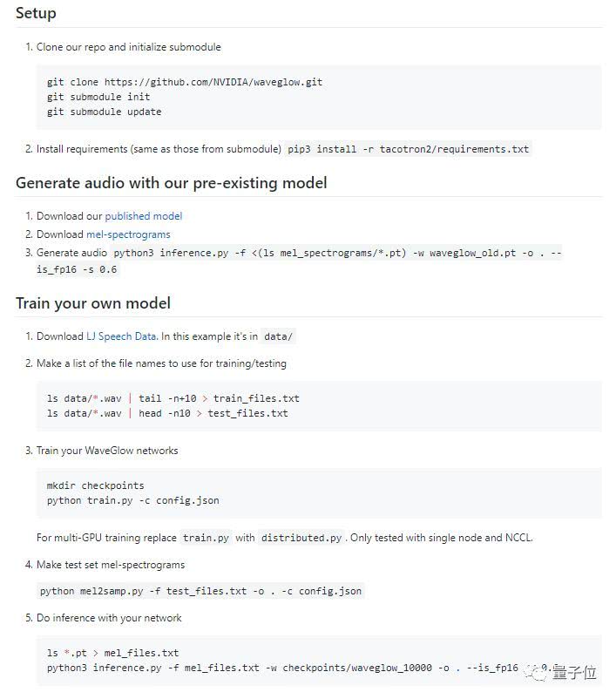Click the tail train_files.txt command line
Screen dimensions: 616x699
tap(173, 398)
